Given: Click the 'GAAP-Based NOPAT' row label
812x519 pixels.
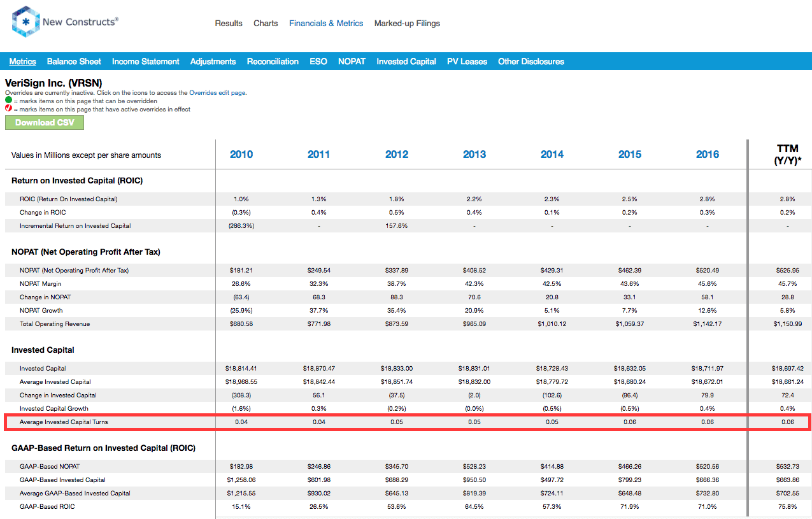Looking at the screenshot, I should (48, 467).
